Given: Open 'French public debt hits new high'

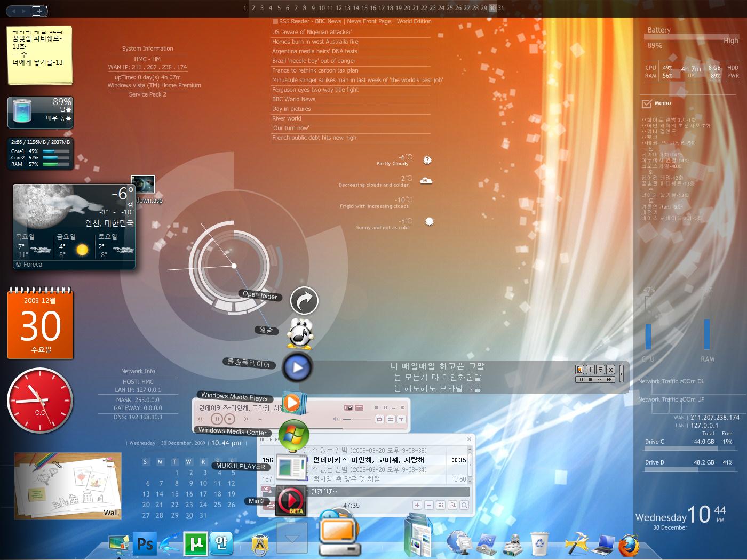Looking at the screenshot, I should [314, 138].
